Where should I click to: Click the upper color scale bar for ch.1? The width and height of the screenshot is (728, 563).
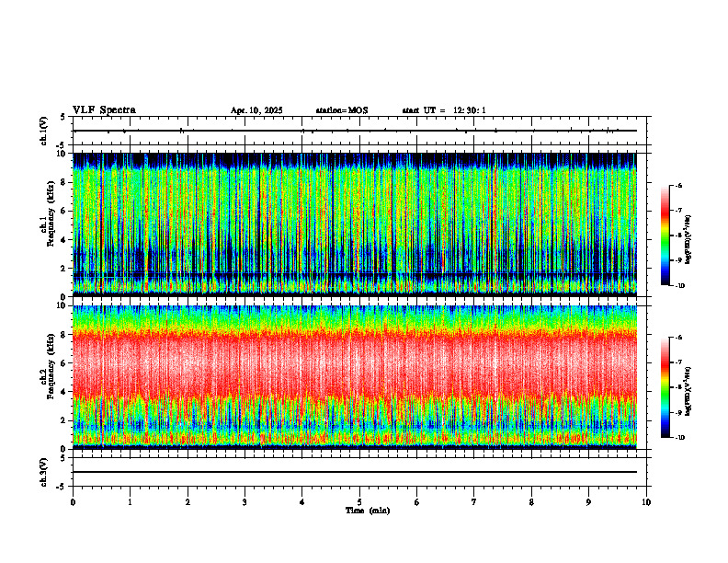(x=665, y=236)
